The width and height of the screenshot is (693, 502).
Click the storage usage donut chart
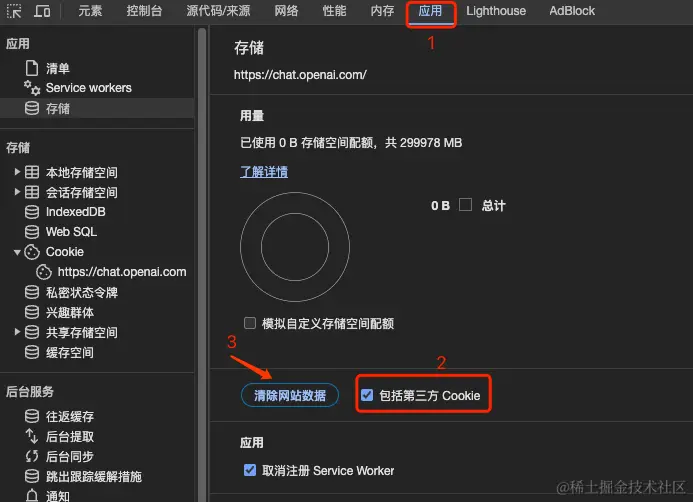pos(295,247)
